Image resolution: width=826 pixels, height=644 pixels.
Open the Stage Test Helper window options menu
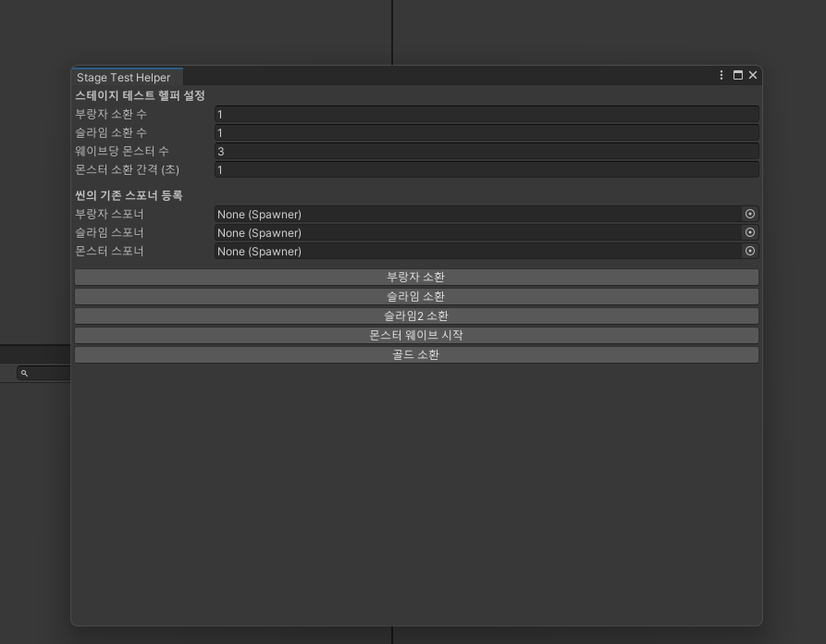[x=721, y=75]
